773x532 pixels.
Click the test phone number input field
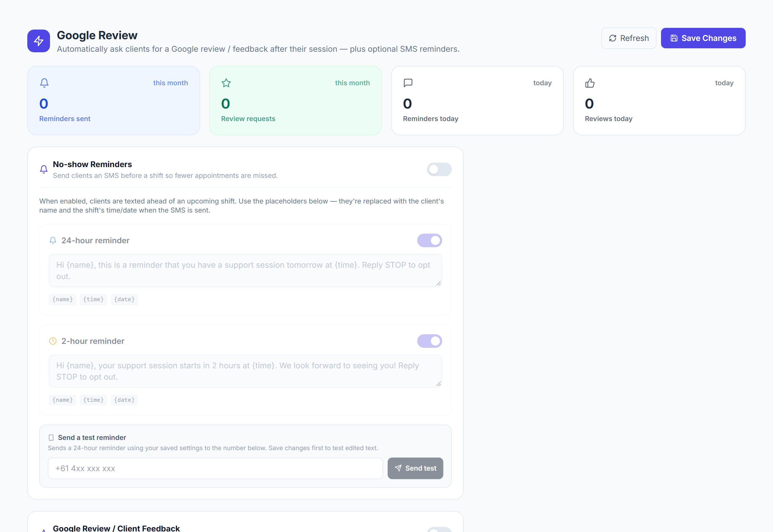pyautogui.click(x=215, y=468)
